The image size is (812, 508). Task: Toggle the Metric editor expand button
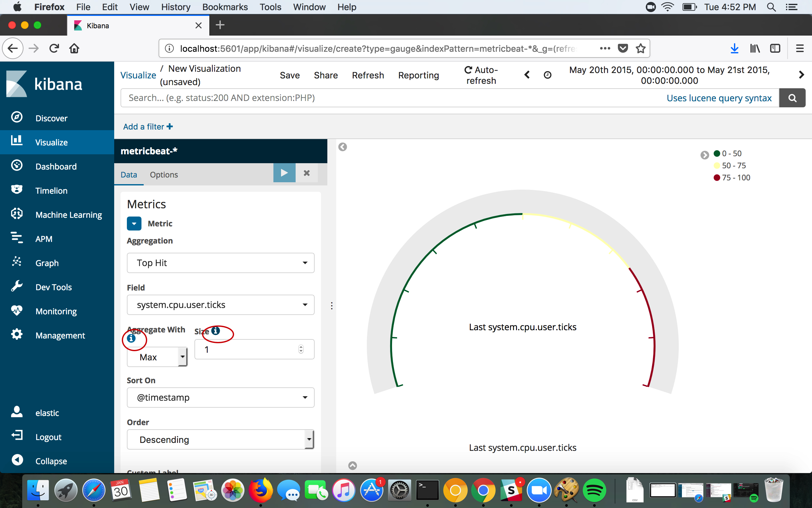pyautogui.click(x=134, y=224)
